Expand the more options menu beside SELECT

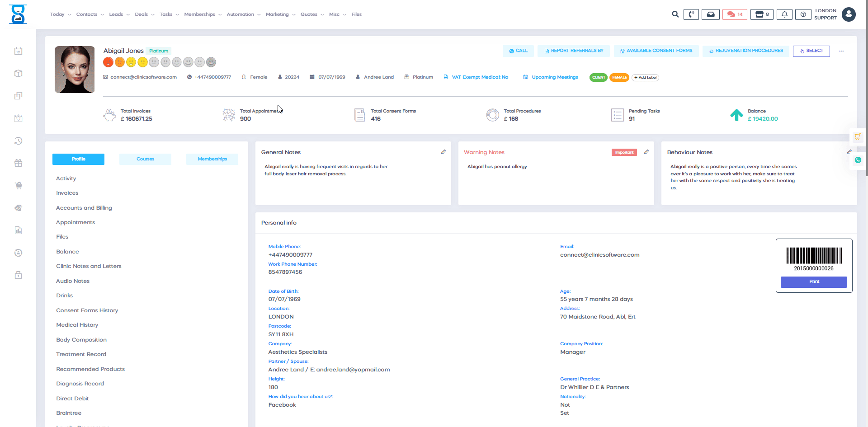pos(842,51)
